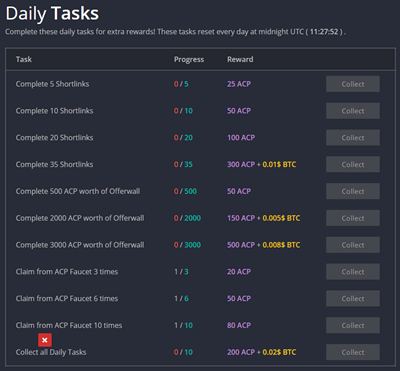
Task: Click the 0.005$ BTC reward value
Action: [x=281, y=218]
